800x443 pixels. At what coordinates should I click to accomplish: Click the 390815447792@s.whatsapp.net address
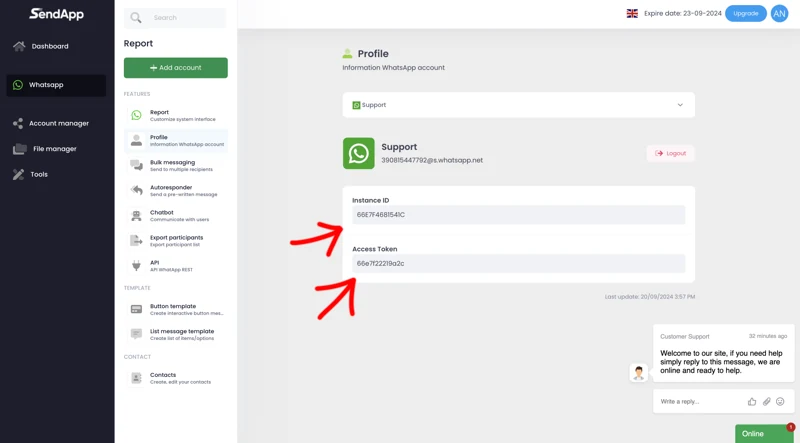point(432,160)
